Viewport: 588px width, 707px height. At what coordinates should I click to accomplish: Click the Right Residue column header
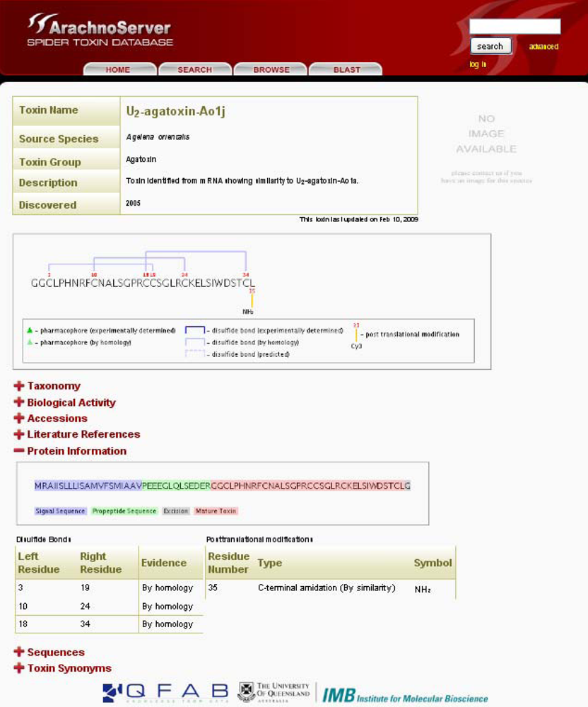[101, 563]
